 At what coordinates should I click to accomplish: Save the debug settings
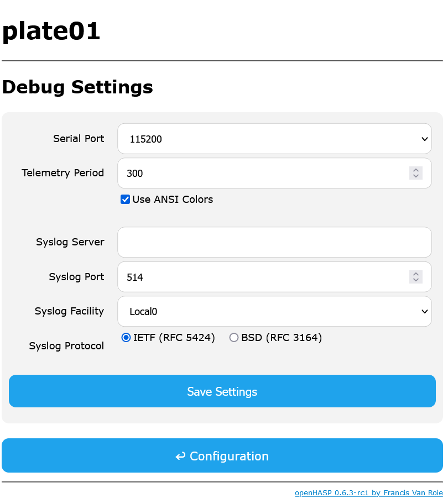(x=222, y=391)
